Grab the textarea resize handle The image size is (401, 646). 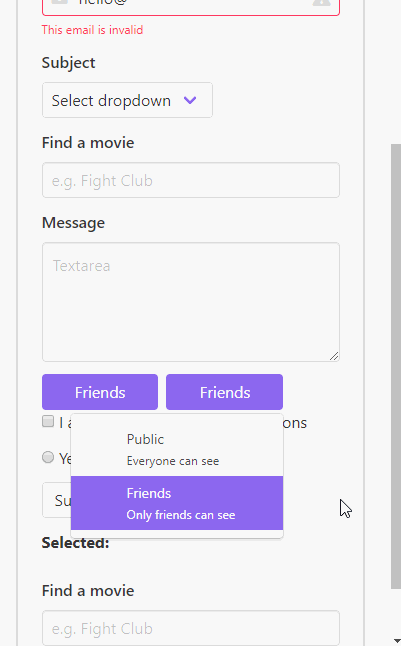pos(334,356)
